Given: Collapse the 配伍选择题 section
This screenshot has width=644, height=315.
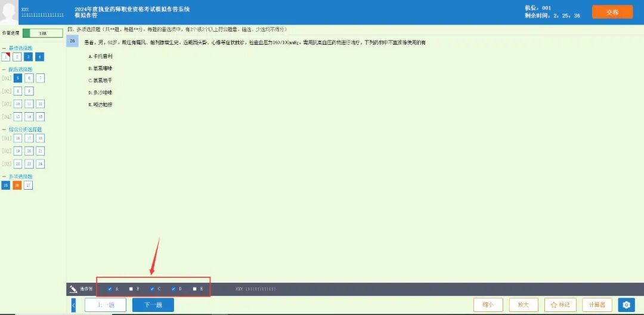Looking at the screenshot, I should pos(4,69).
